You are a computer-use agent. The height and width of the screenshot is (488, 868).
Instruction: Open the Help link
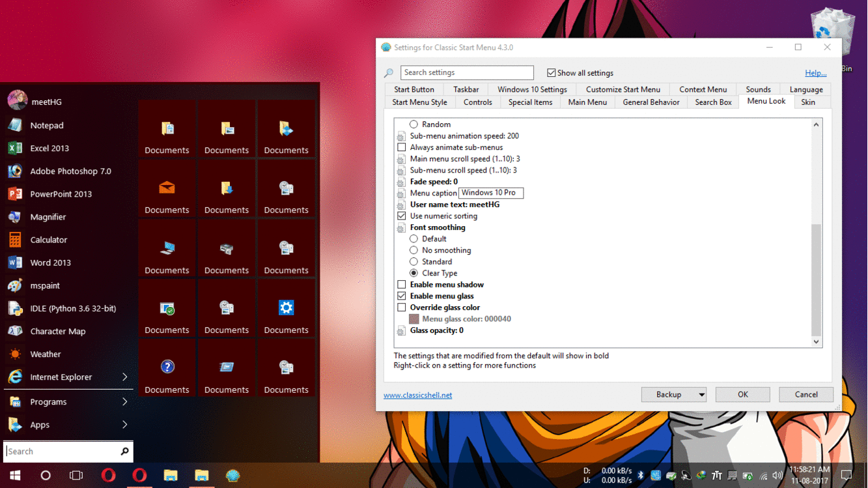[815, 73]
